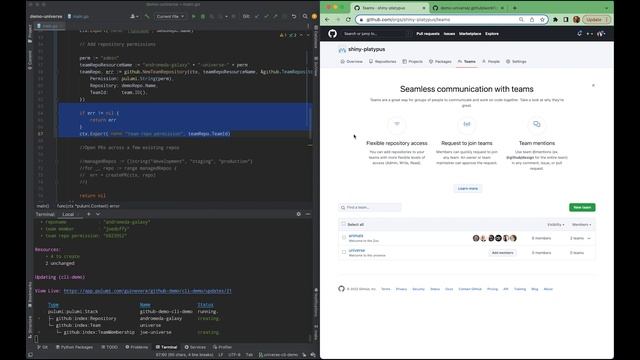
Task: Open the terminal sessions dropdown arrow
Action: pyautogui.click(x=98, y=214)
